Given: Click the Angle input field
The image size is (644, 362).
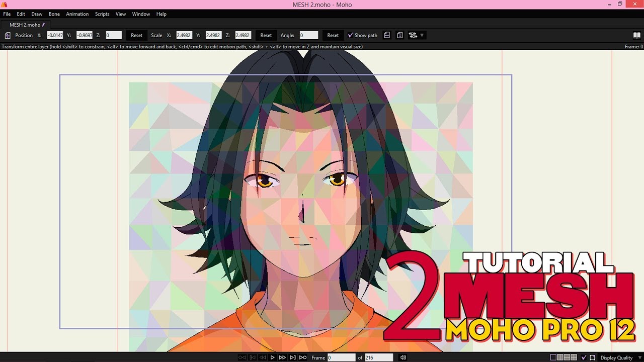Looking at the screenshot, I should 309,35.
